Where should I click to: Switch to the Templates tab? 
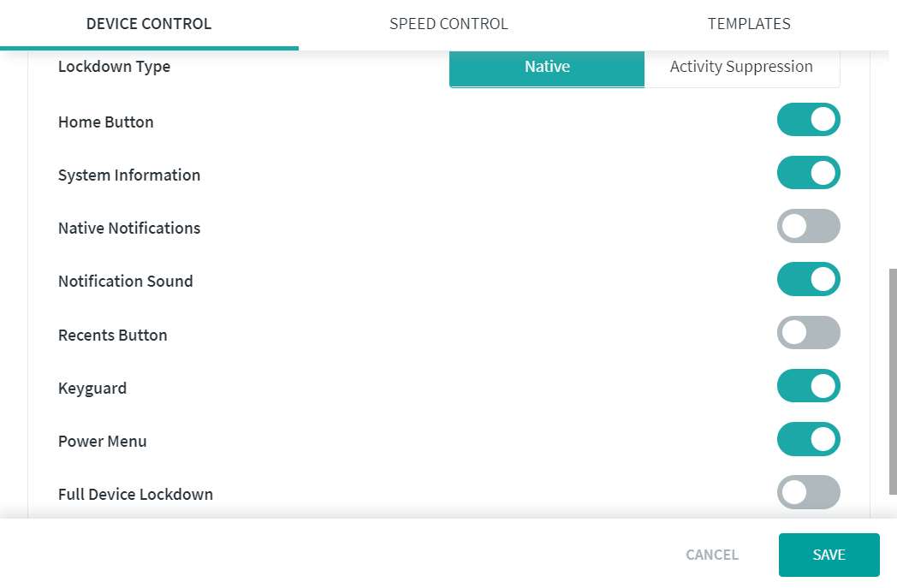(x=749, y=24)
